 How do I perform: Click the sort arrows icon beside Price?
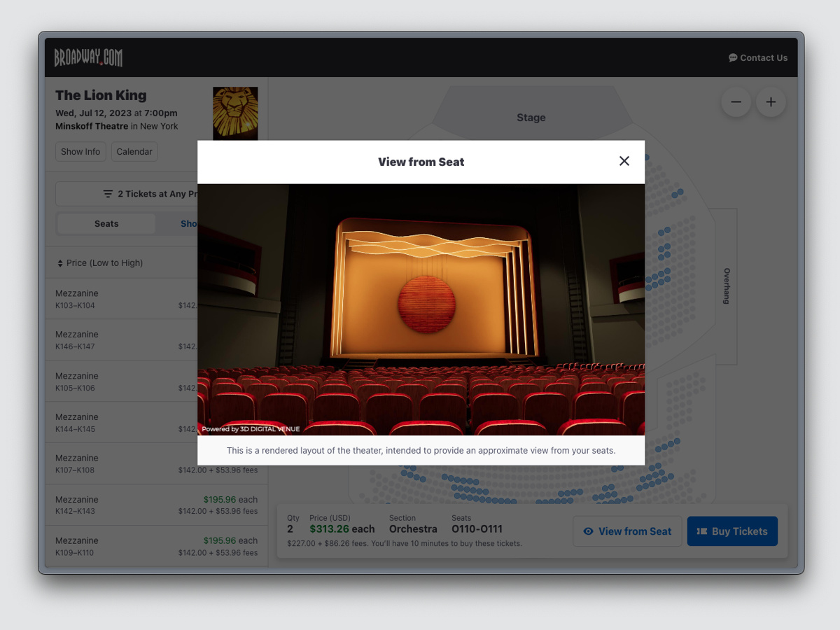tap(60, 263)
